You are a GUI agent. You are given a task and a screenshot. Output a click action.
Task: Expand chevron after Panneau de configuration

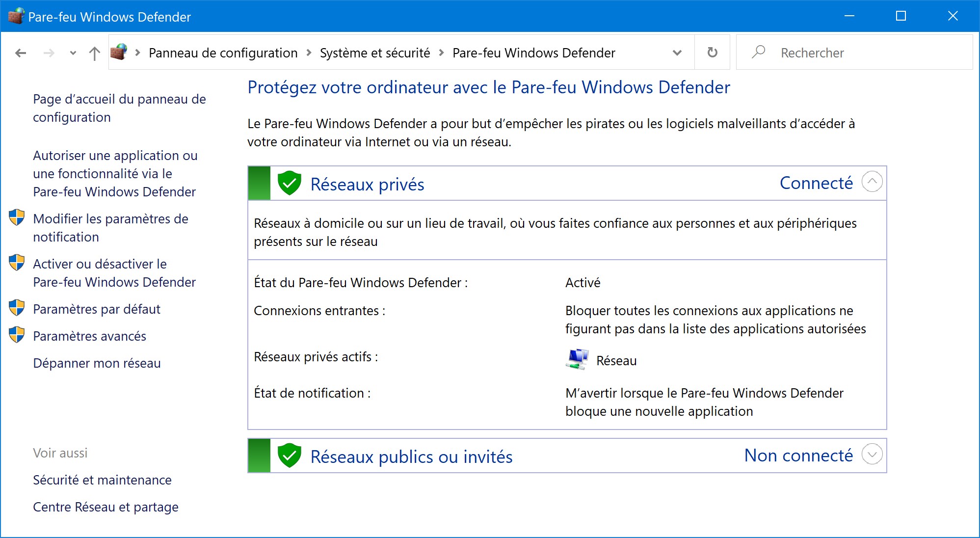point(309,53)
